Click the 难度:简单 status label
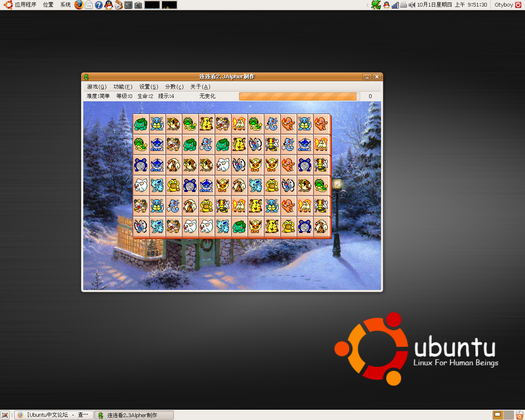The width and height of the screenshot is (525, 420). tap(98, 96)
